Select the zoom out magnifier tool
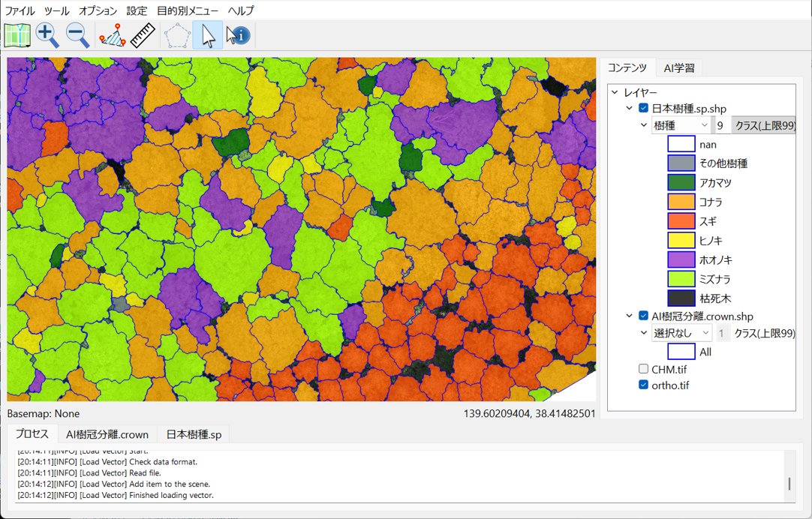The width and height of the screenshot is (812, 519). click(77, 35)
